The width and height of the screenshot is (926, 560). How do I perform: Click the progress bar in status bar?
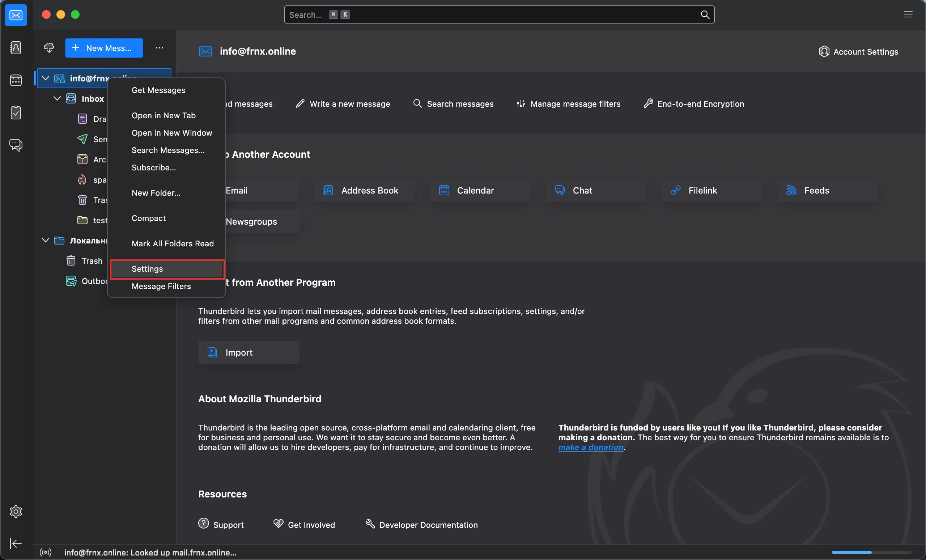coord(871,552)
